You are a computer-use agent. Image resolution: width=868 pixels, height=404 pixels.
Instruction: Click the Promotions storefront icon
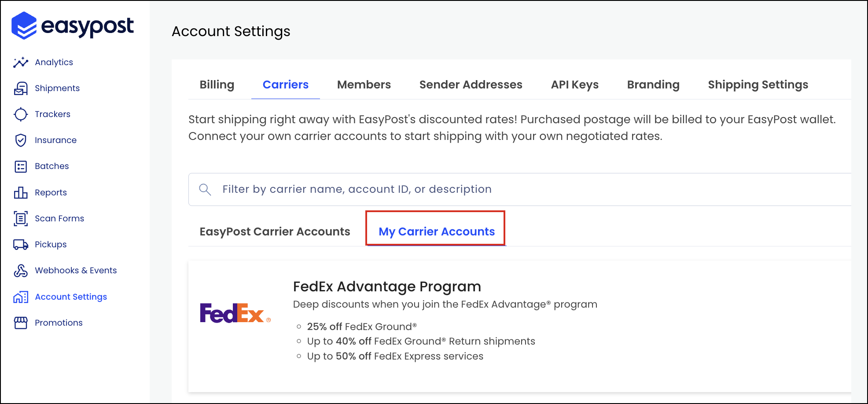click(21, 323)
